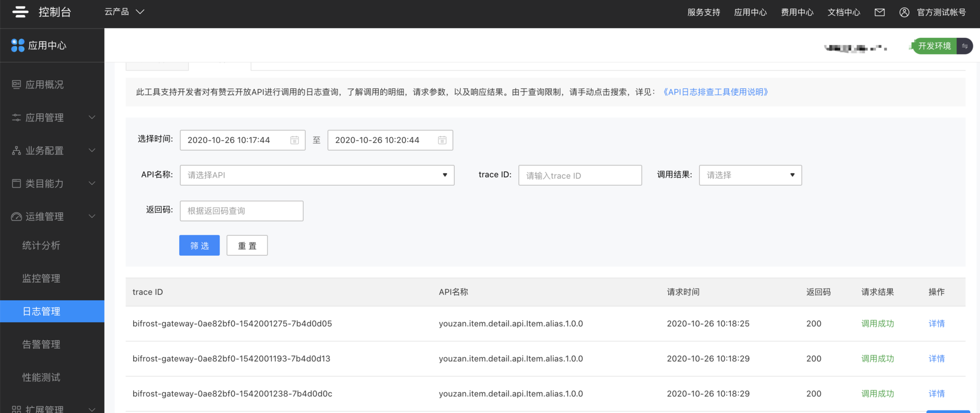Click the 应用中心 four-dot logo icon in the sidebar
Viewport: 980px width, 413px height.
click(x=18, y=45)
